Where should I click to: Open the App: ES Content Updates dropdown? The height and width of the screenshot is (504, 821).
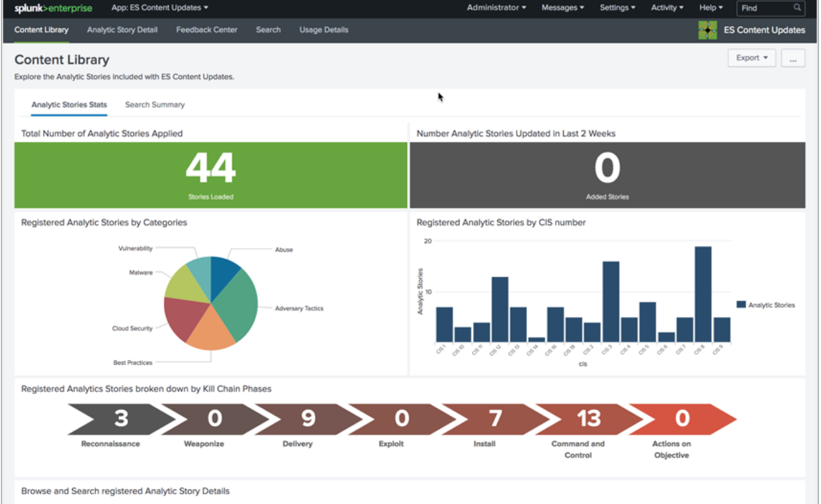click(x=159, y=8)
